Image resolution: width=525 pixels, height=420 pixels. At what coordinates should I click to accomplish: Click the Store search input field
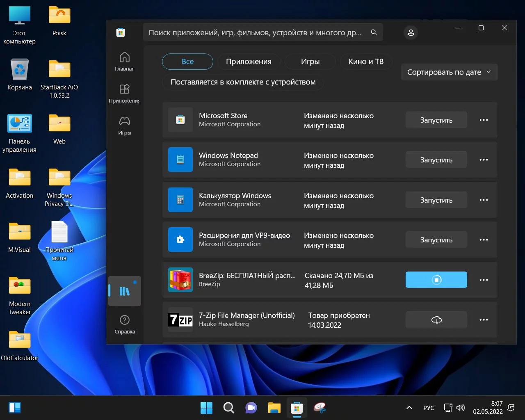pos(255,32)
